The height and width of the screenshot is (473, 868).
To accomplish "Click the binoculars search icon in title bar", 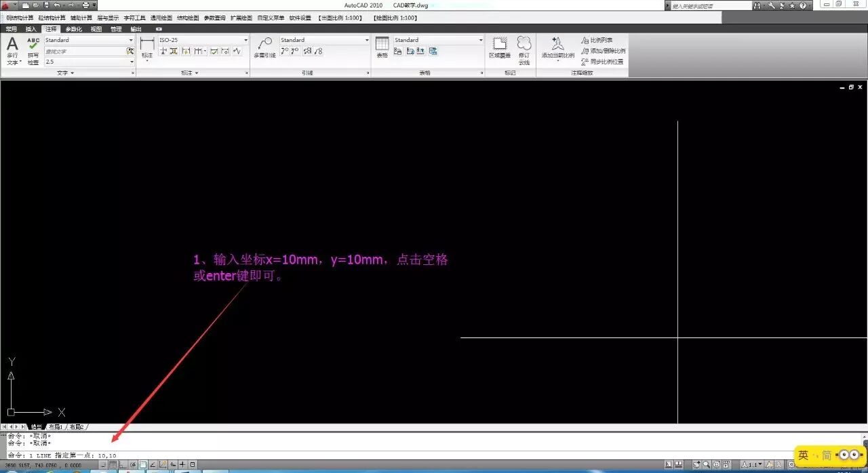I will tap(757, 5).
